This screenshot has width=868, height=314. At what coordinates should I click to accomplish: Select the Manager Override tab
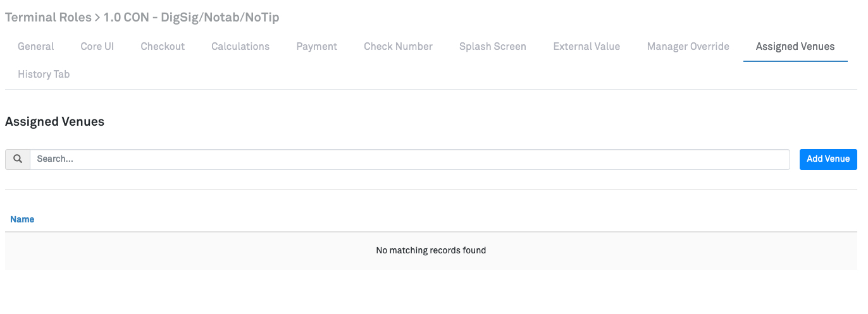tap(688, 46)
